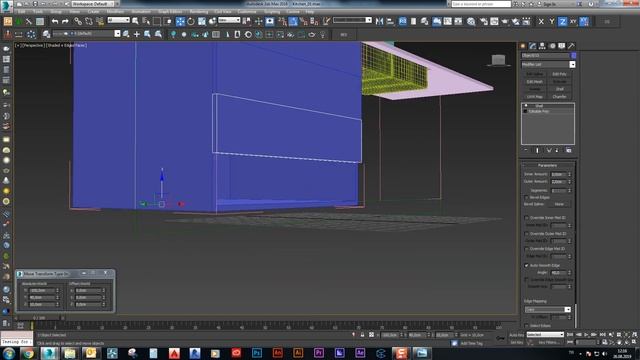Screen dimensions: 640x360
Task: Open the selection filter All dropdown
Action: pos(118,20)
